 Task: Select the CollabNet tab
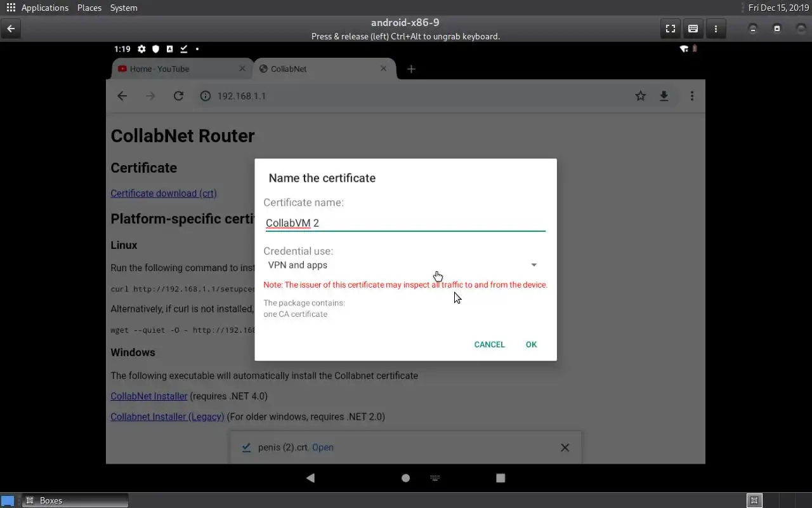pyautogui.click(x=325, y=69)
